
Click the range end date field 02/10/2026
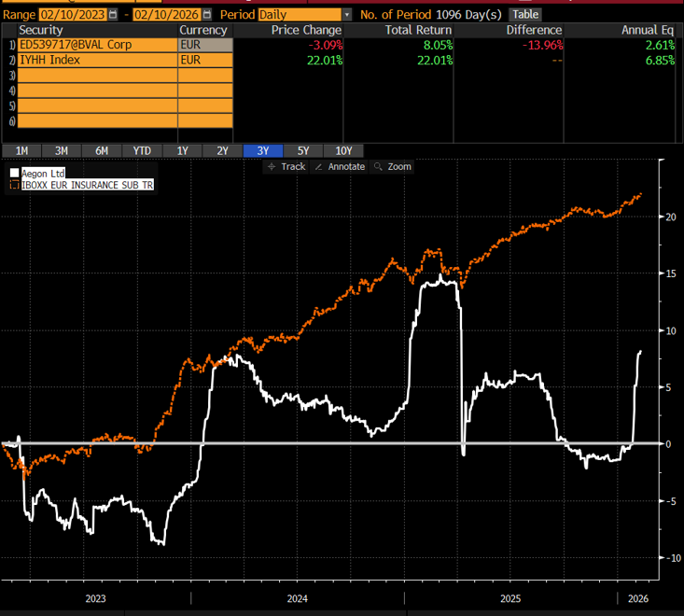165,15
